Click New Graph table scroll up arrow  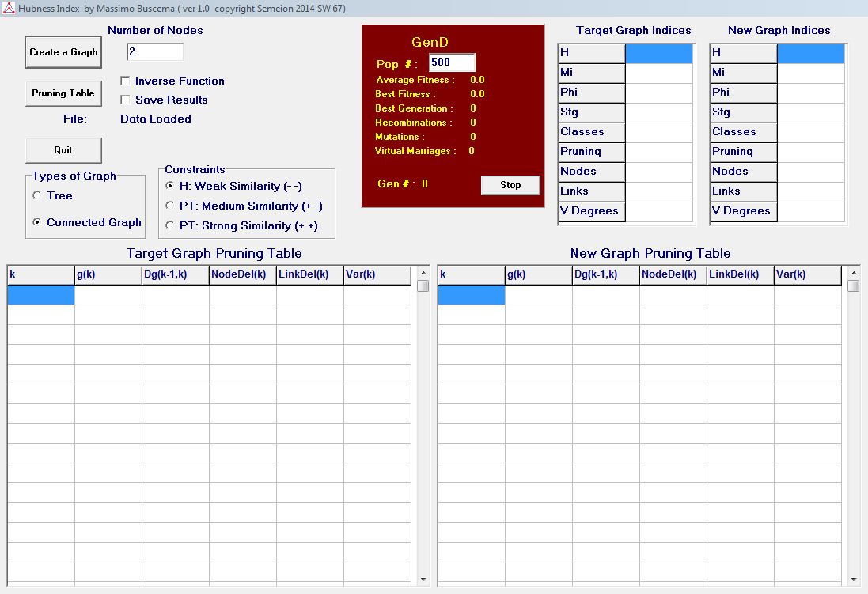[x=854, y=273]
